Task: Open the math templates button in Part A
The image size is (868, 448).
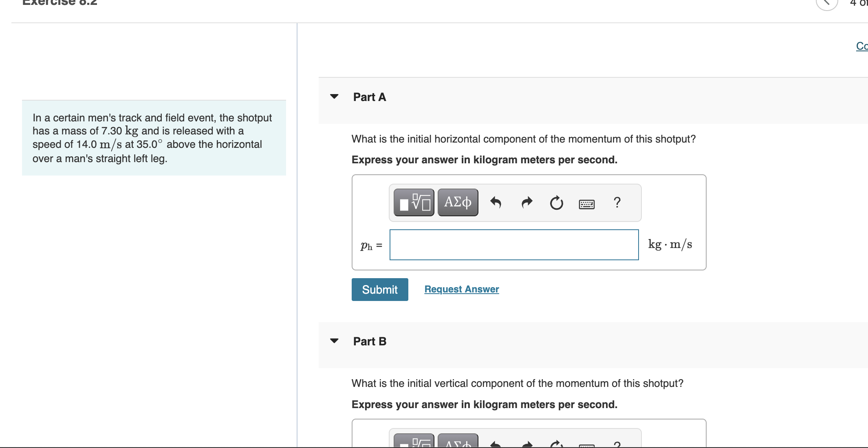Action: point(414,202)
